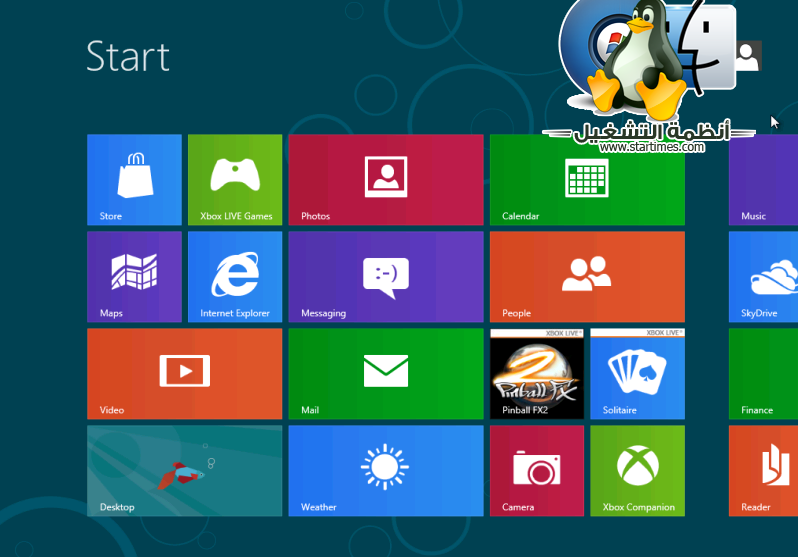Launch the Solitaire tile
The image size is (798, 557).
(638, 374)
